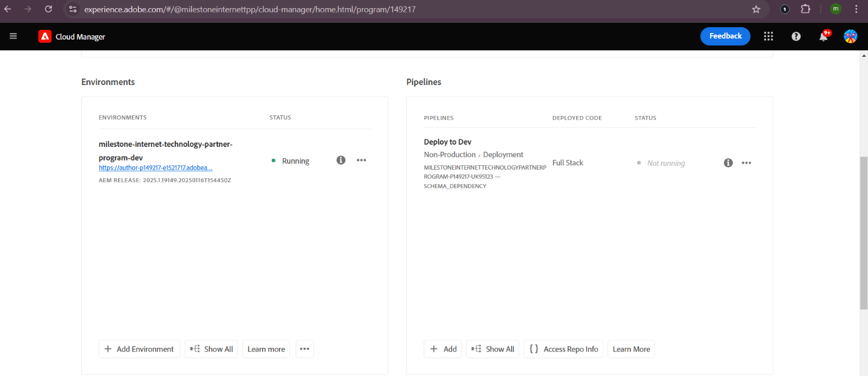View site information icon in address bar

click(x=73, y=9)
